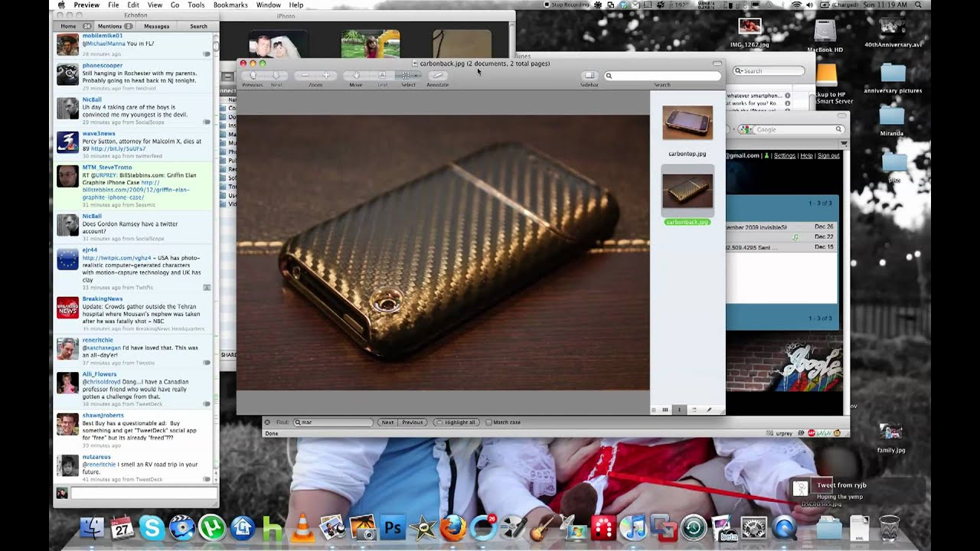Open the Trash in the Dock
This screenshot has height=551, width=980.
coord(889,528)
